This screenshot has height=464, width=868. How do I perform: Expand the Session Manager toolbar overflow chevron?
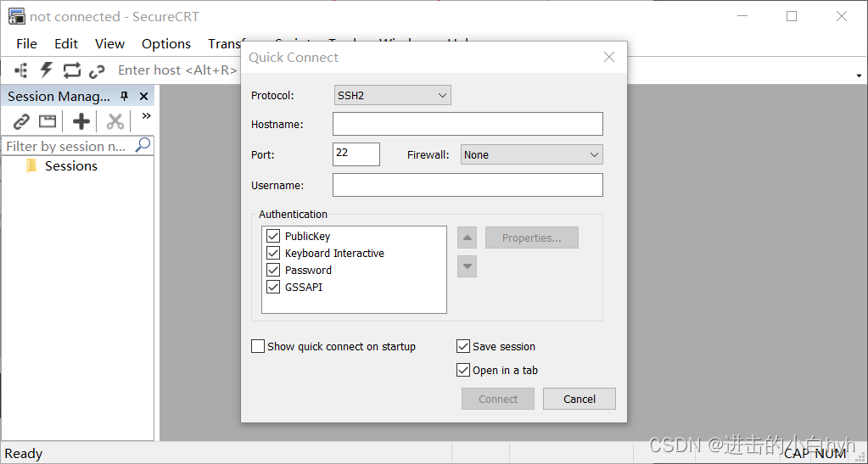pos(146,115)
